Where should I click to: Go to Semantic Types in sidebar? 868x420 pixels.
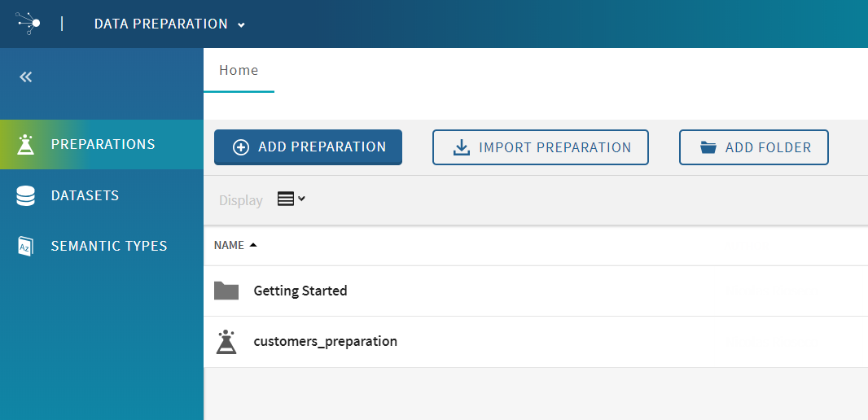109,247
